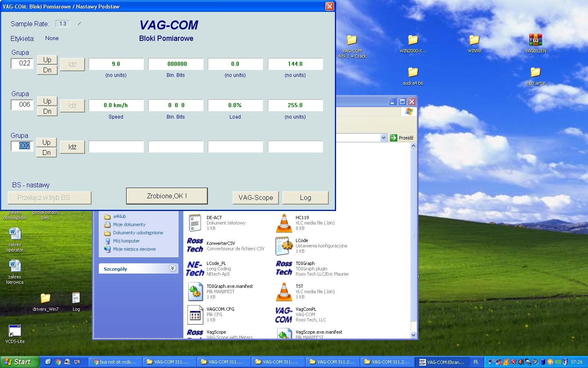Select the VAG012EN WinRAR archive icon
The height and width of the screenshot is (368, 588).
click(x=535, y=40)
